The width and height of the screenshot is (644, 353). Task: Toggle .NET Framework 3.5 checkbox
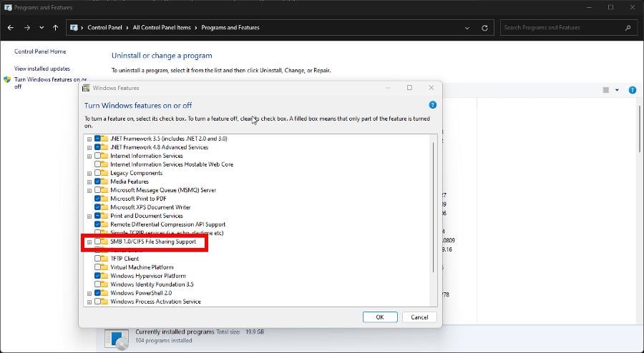tap(97, 139)
